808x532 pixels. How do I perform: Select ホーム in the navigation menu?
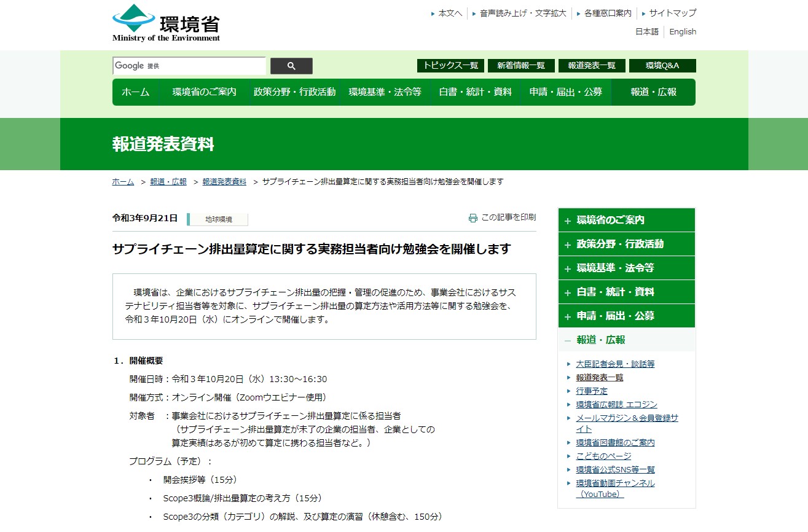(x=136, y=92)
